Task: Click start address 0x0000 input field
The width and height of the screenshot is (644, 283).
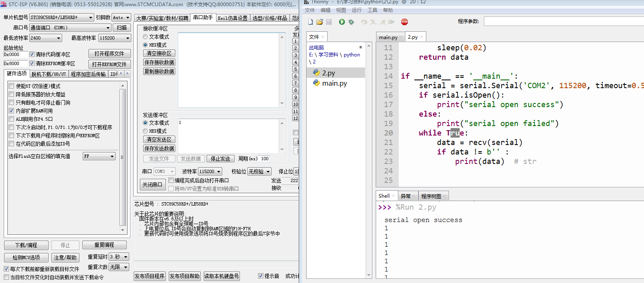Action: 15,54
